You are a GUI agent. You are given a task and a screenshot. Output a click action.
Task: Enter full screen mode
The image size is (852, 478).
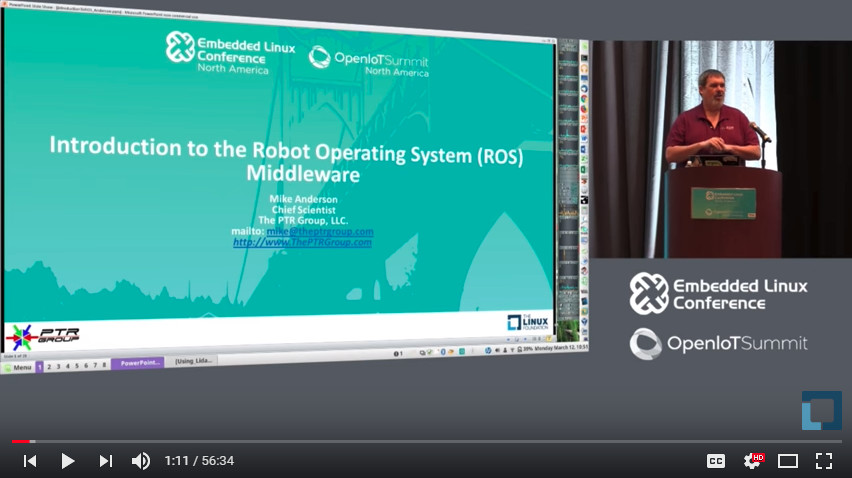click(x=824, y=461)
